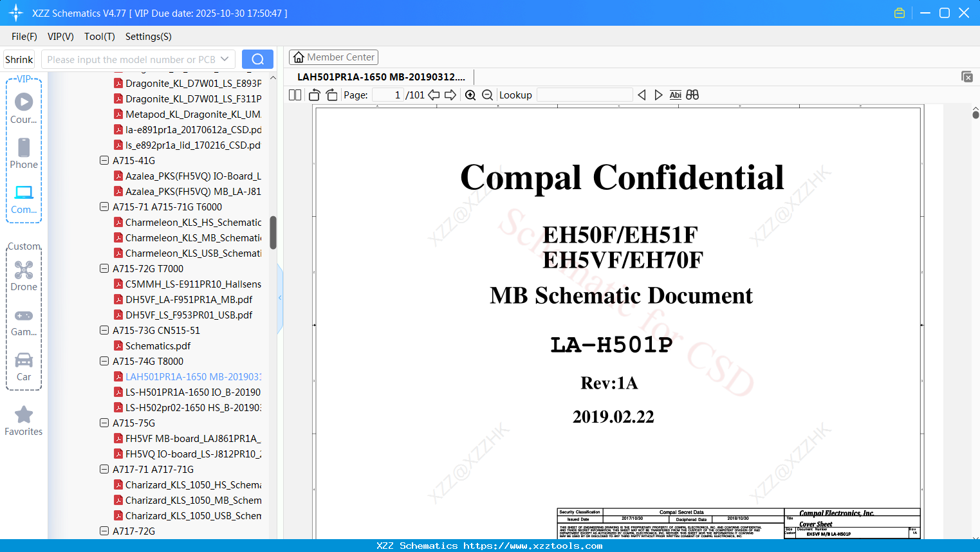Viewport: 980px width, 552px height.
Task: Click the file tree vertical scrollbar thumb
Action: tap(273, 232)
